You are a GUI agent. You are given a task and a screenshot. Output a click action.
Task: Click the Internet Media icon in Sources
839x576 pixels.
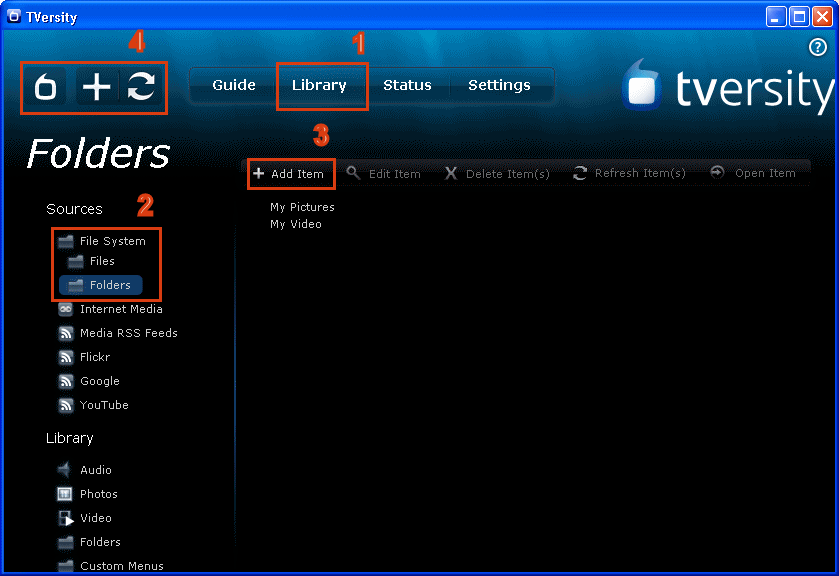coord(65,309)
